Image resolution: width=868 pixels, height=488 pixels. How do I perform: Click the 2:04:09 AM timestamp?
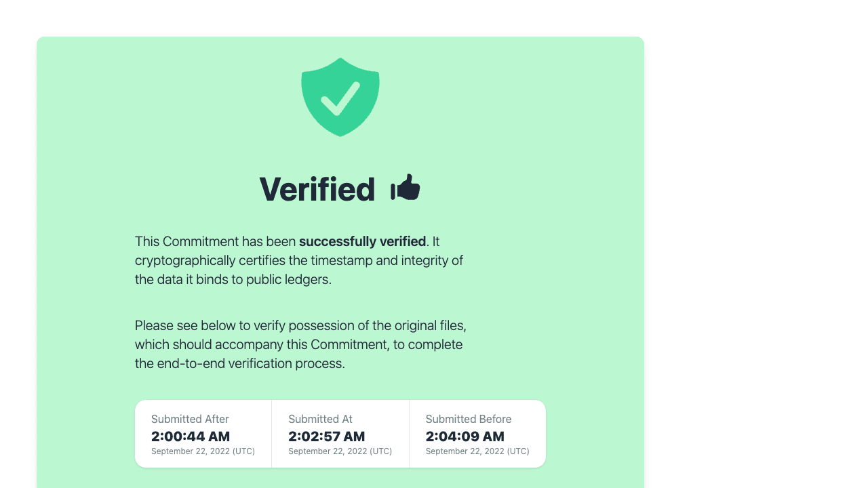[x=465, y=436]
